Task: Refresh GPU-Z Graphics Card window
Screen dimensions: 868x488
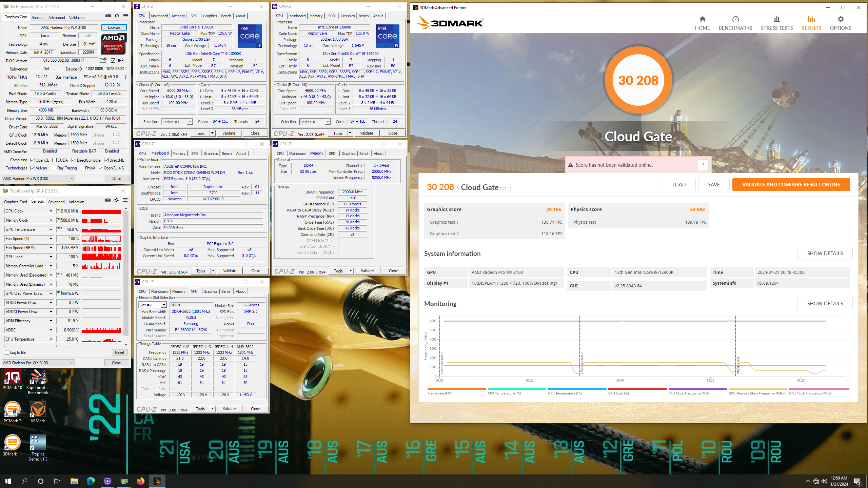Action: 117,16
